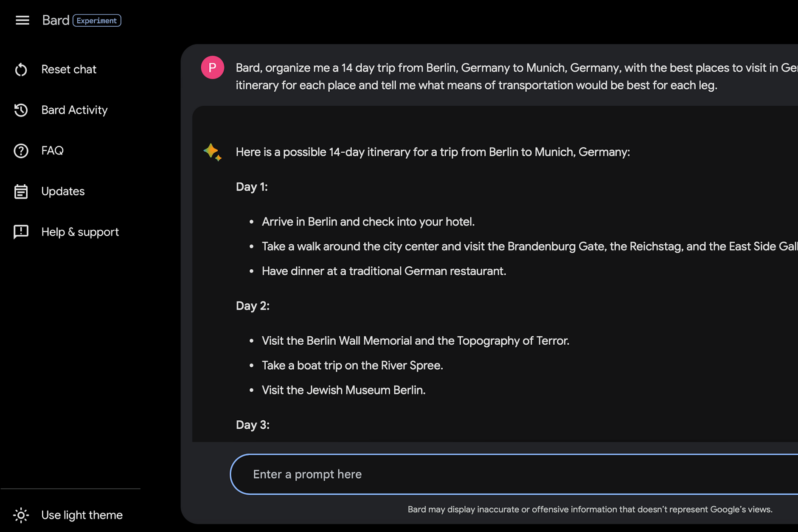Click Reset chat in the sidebar
Viewport: 798px width, 532px height.
(69, 69)
